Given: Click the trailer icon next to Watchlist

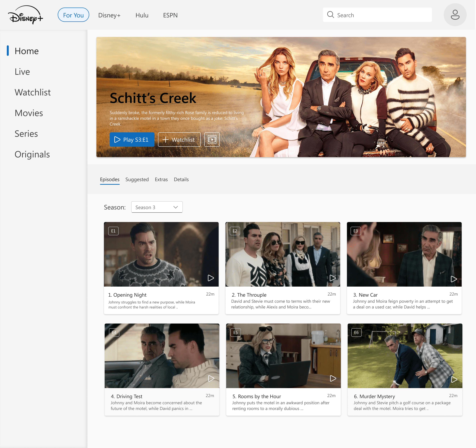Looking at the screenshot, I should (x=212, y=139).
